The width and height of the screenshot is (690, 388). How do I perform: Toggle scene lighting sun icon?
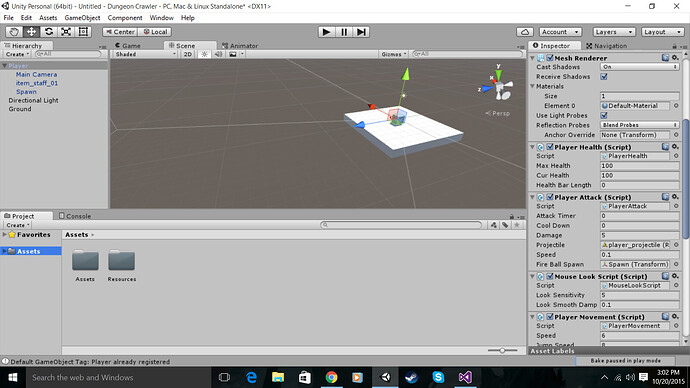point(204,54)
